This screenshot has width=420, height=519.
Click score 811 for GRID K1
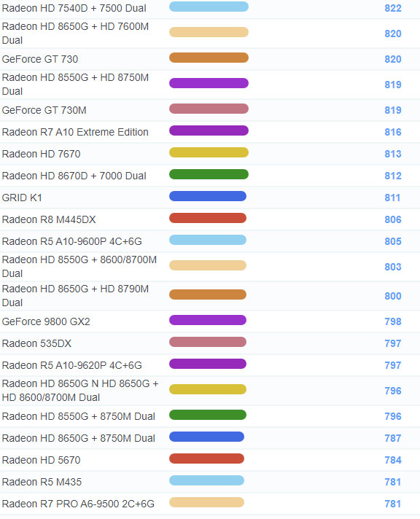point(392,198)
